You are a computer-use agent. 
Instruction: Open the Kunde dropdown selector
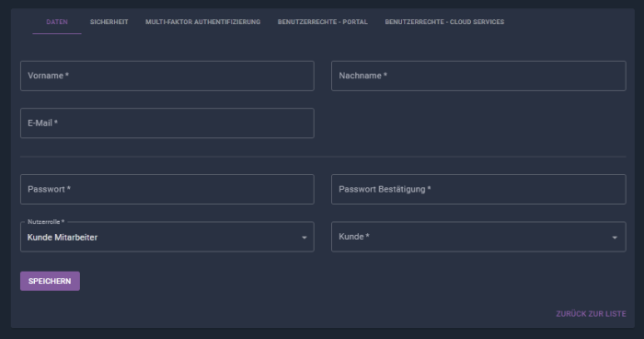[x=478, y=237]
